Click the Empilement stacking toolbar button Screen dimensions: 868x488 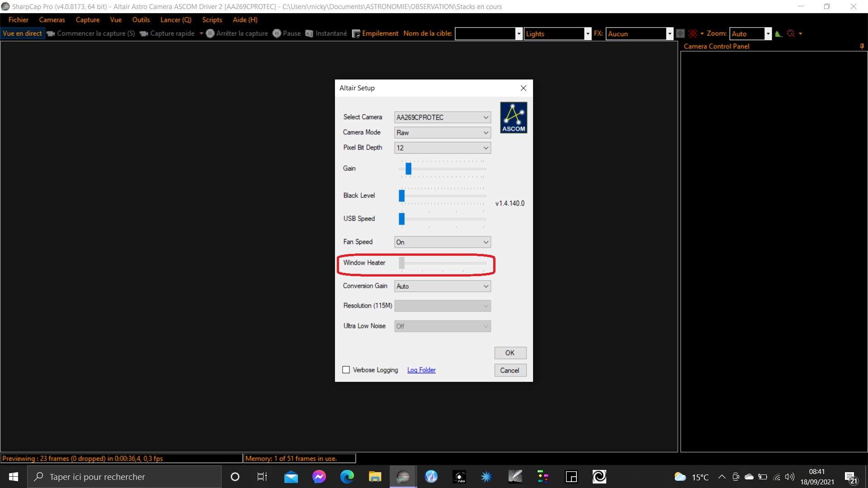pos(375,33)
